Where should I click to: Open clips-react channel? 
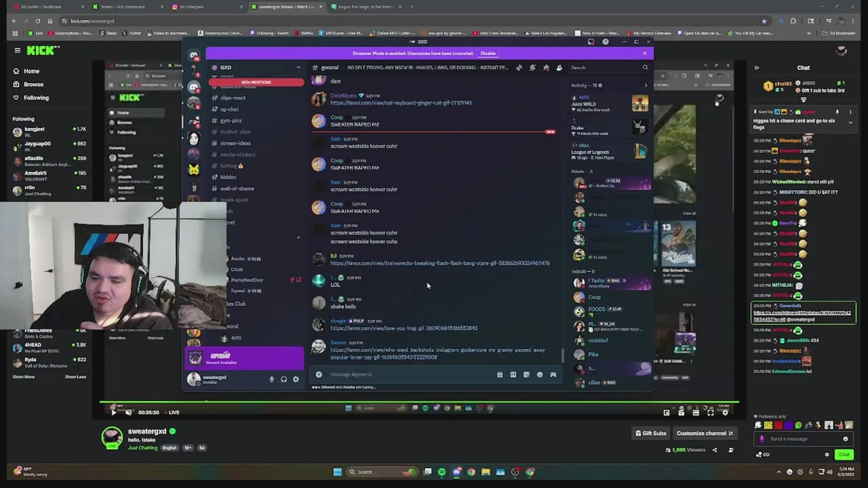(x=233, y=98)
